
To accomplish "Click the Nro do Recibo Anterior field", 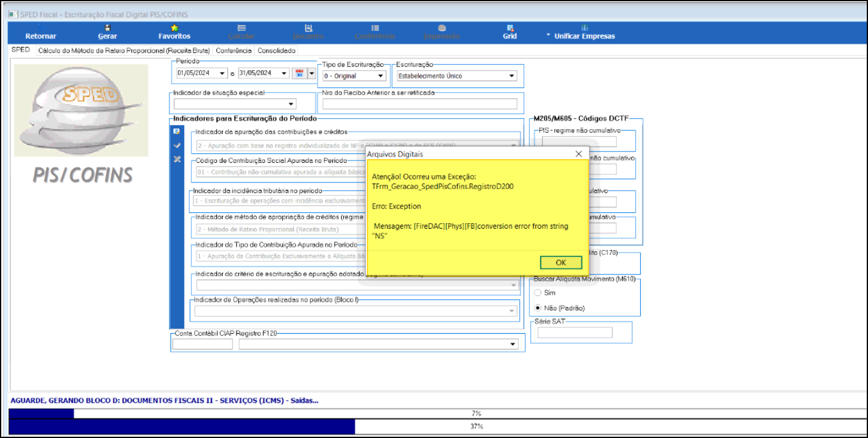I will (x=419, y=104).
